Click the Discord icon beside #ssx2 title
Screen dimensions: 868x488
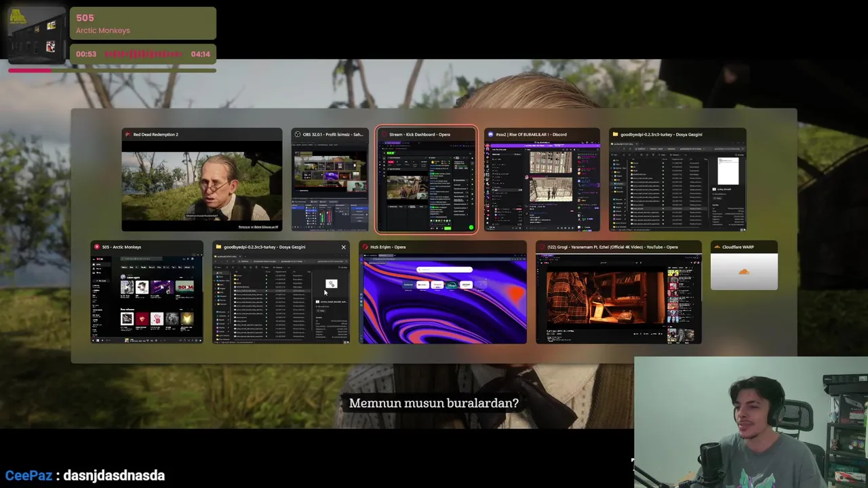[x=490, y=134]
